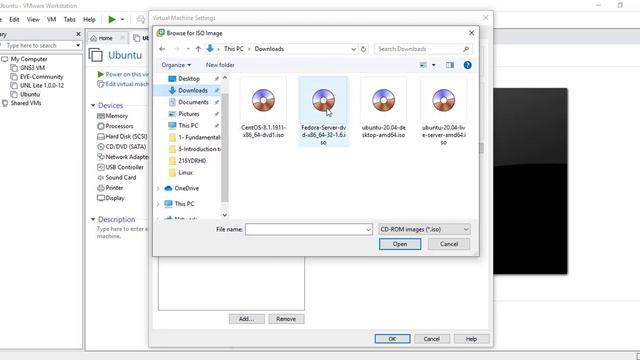Open the recent locations dropdown arrow
The width and height of the screenshot is (640, 360).
(188, 49)
